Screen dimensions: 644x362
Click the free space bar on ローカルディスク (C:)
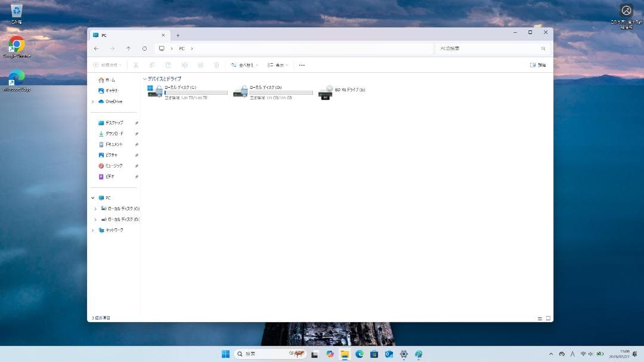click(197, 93)
